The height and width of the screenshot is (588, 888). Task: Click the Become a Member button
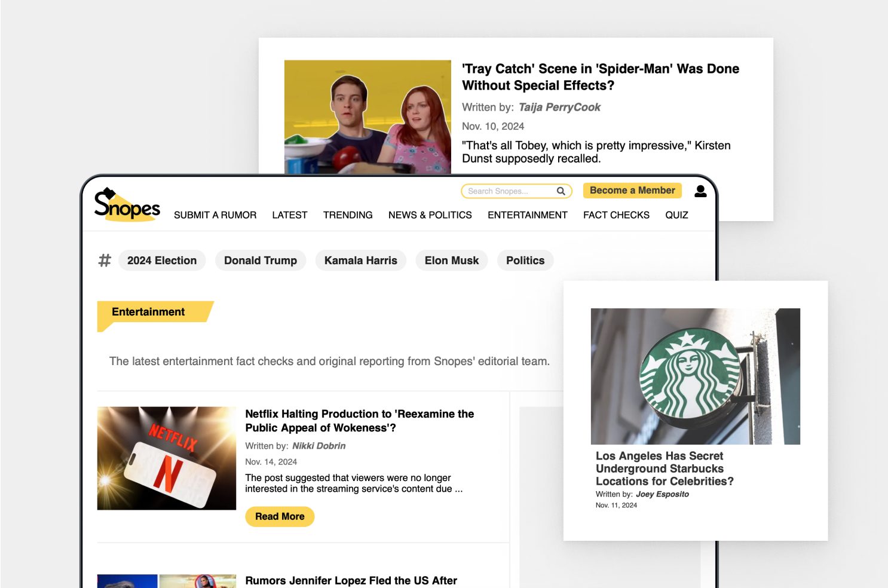(632, 191)
